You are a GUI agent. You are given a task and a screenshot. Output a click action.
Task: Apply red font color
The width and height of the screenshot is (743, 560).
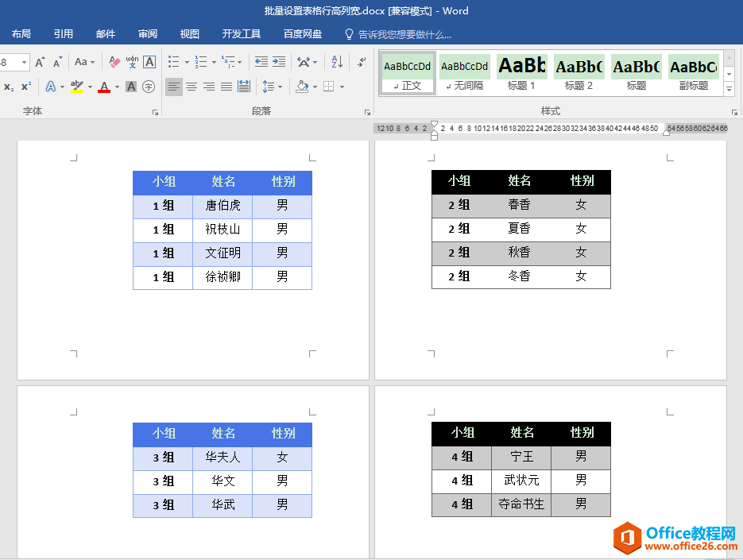tap(104, 87)
